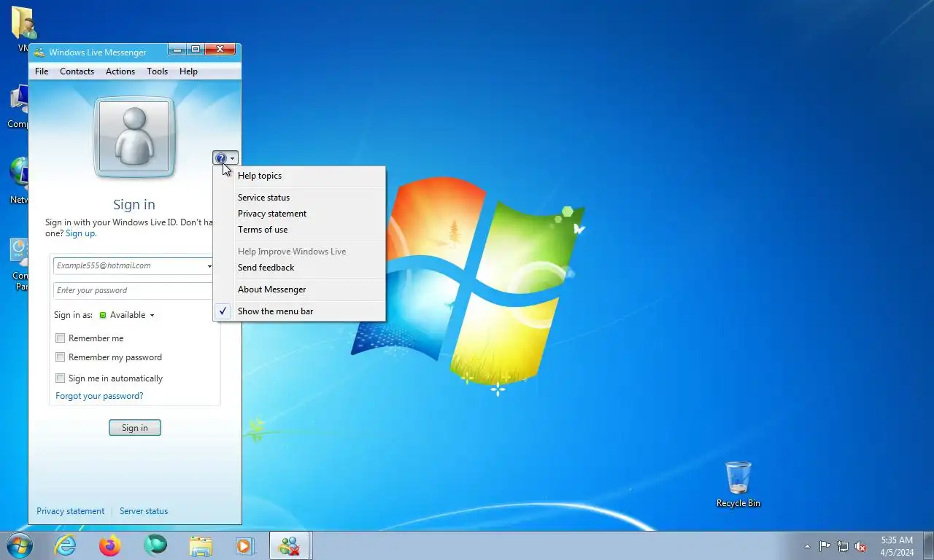Image resolution: width=934 pixels, height=560 pixels.
Task: Click the Enter your password field
Action: click(134, 290)
